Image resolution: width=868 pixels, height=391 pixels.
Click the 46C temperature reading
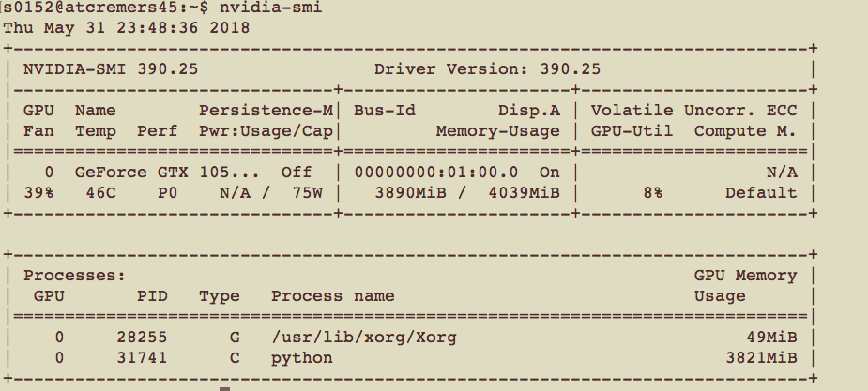(90, 193)
